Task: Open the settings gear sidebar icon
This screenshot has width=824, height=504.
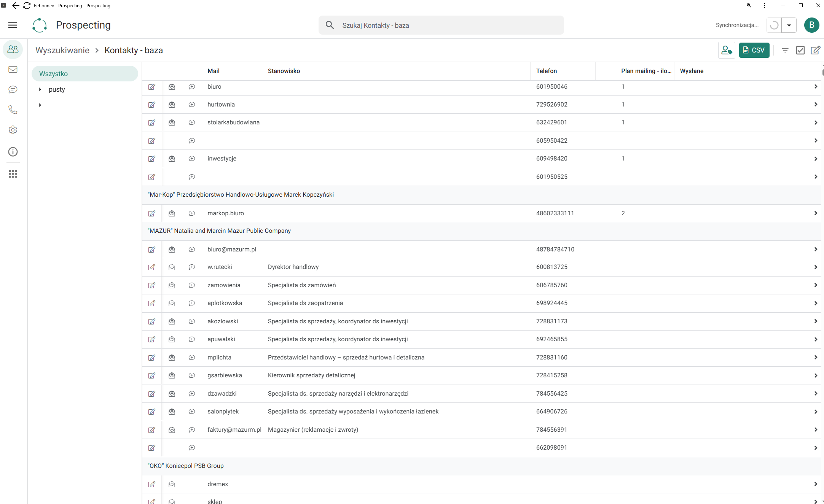Action: 13,130
